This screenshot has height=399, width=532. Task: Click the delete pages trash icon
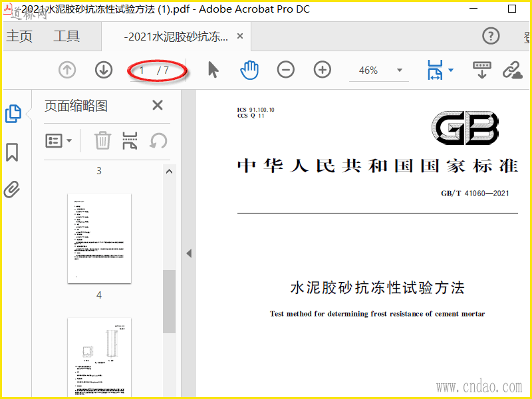pyautogui.click(x=102, y=140)
